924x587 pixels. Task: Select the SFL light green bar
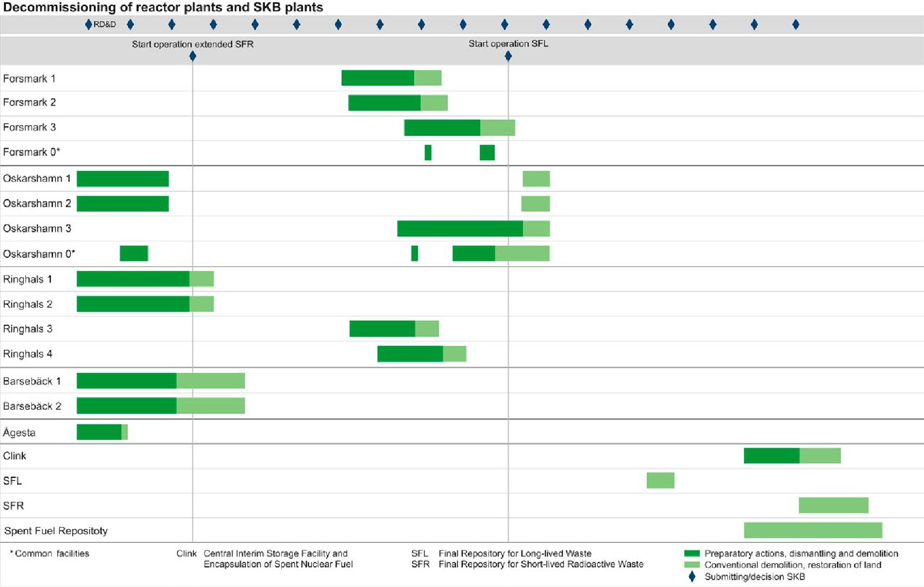click(660, 480)
